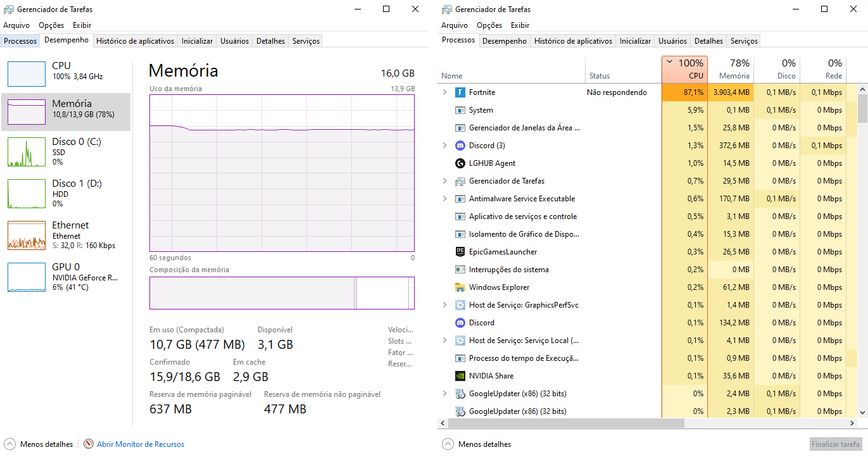The image size is (868, 457).
Task: Open Serviços tab in right window
Action: pyautogui.click(x=744, y=41)
